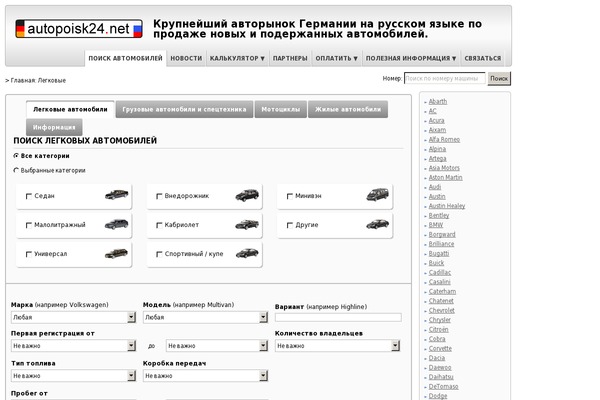600x400 pixels.
Task: Open the Марка dropdown
Action: [73, 317]
